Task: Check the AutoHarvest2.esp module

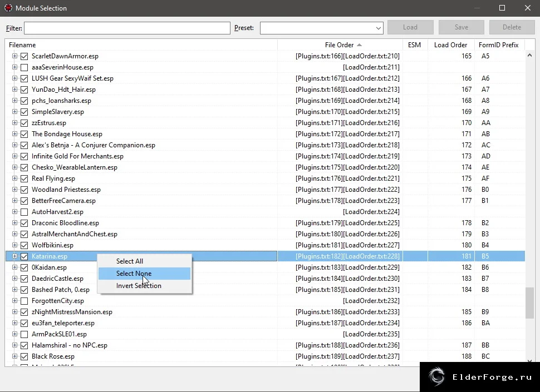Action: coord(24,212)
